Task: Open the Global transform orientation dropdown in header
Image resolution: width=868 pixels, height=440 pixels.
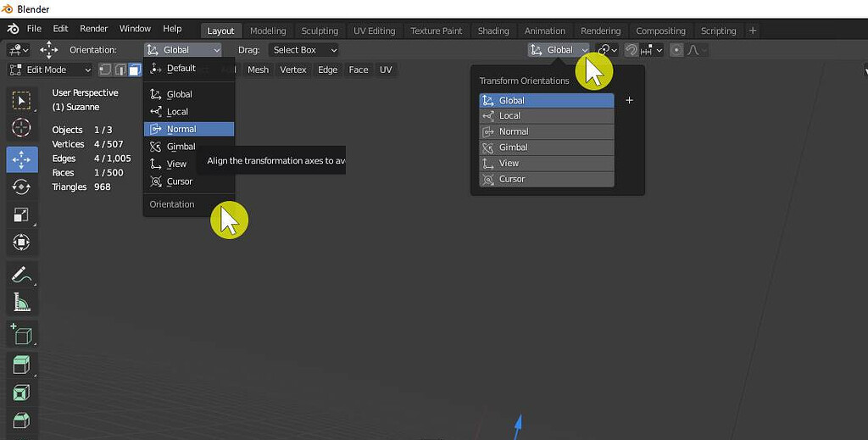Action: 559,50
